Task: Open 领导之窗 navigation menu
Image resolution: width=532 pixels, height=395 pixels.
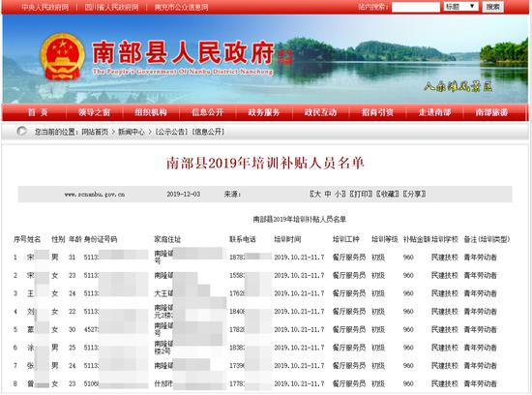Action: click(94, 112)
